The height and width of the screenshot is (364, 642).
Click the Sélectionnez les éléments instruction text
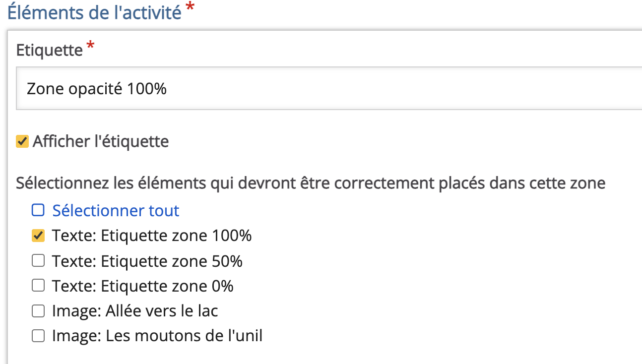tap(311, 183)
